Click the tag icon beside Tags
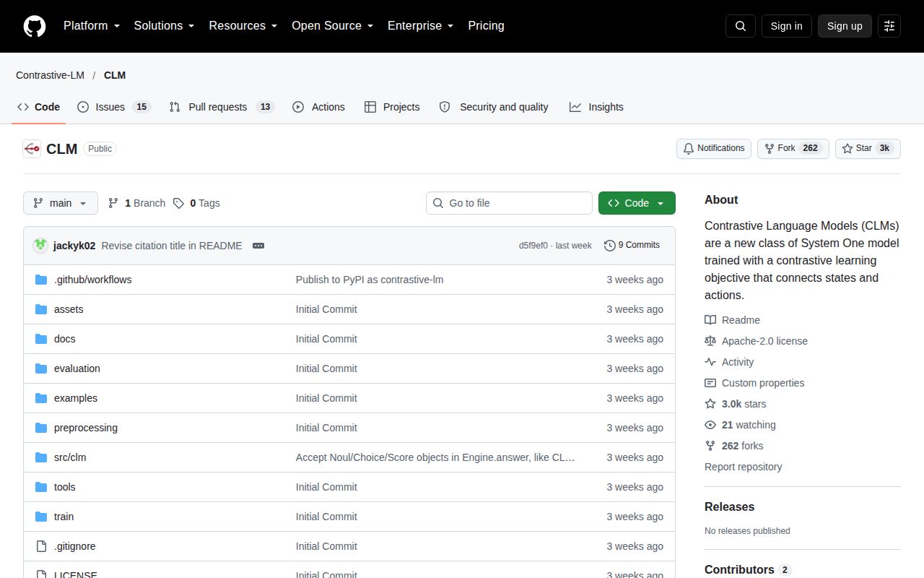Image resolution: width=924 pixels, height=578 pixels. (x=178, y=203)
